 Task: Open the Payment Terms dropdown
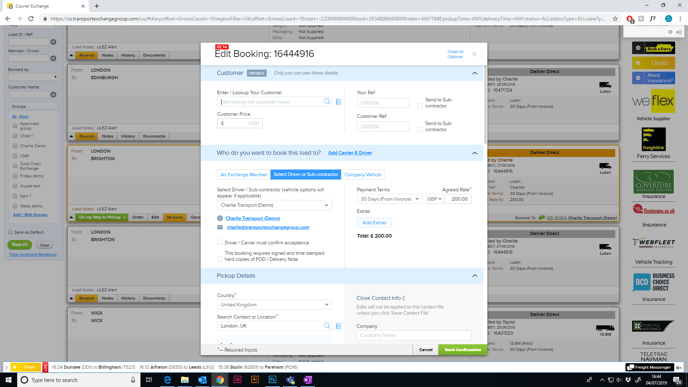click(x=389, y=199)
